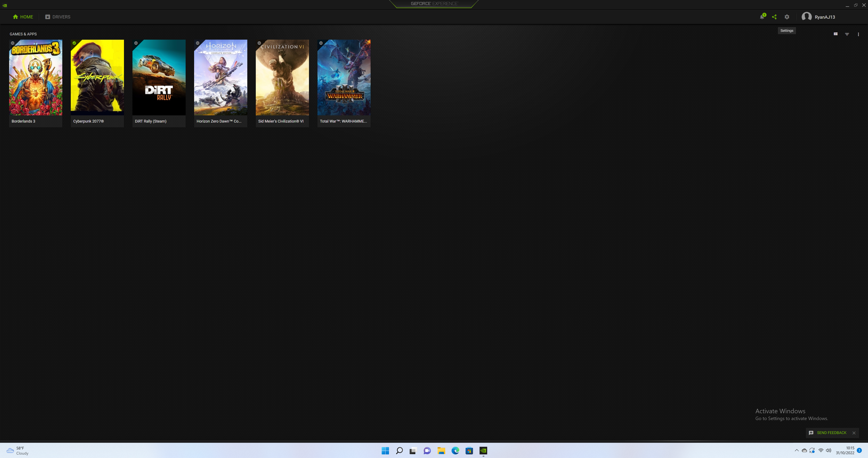The height and width of the screenshot is (458, 868).
Task: Open Microsoft Store from the taskbar
Action: (x=469, y=451)
